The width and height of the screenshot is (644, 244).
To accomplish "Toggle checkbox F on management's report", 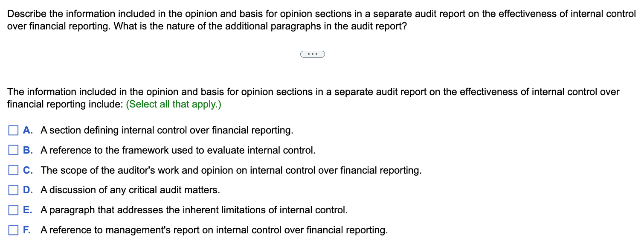I will (x=13, y=230).
